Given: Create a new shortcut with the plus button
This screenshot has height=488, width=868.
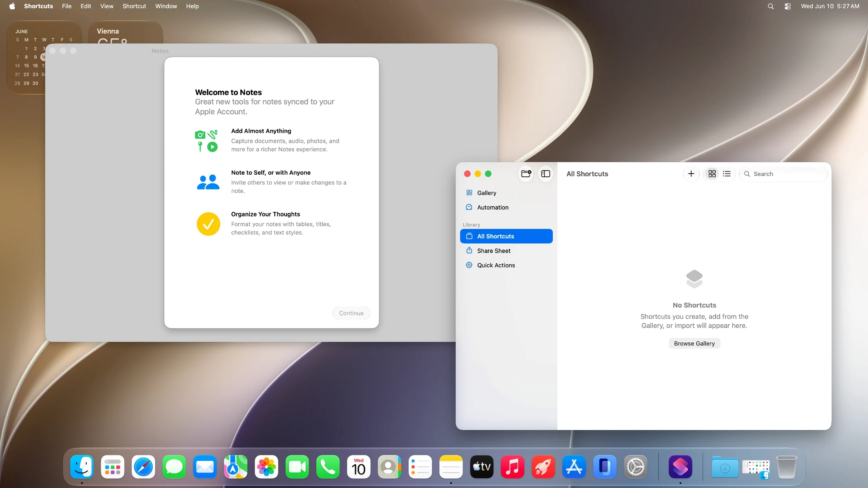Looking at the screenshot, I should 691,174.
